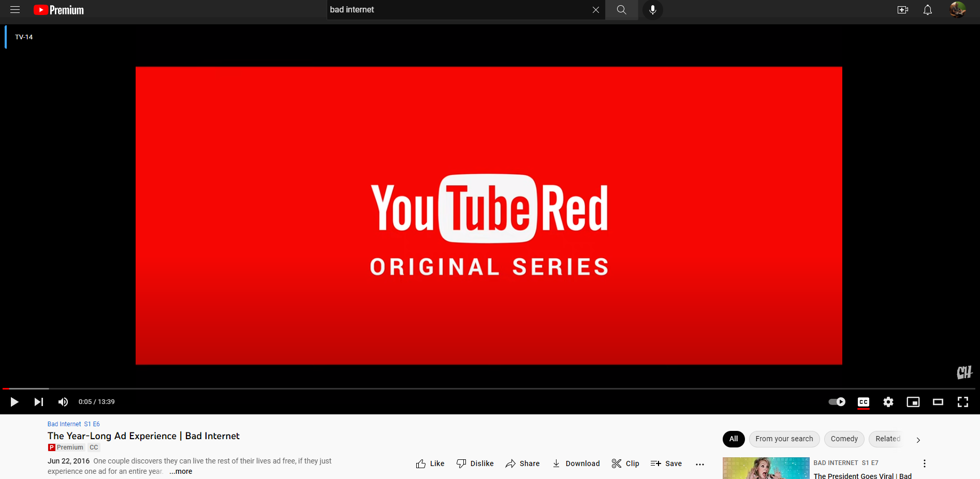This screenshot has height=479, width=980.
Task: Click the elapsed time display 0:05 / 13:39
Action: coord(97,402)
